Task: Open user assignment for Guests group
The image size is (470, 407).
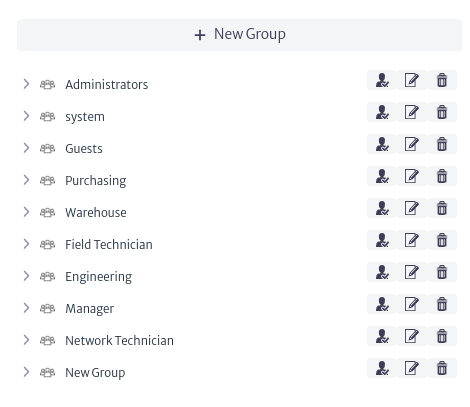Action: point(382,144)
